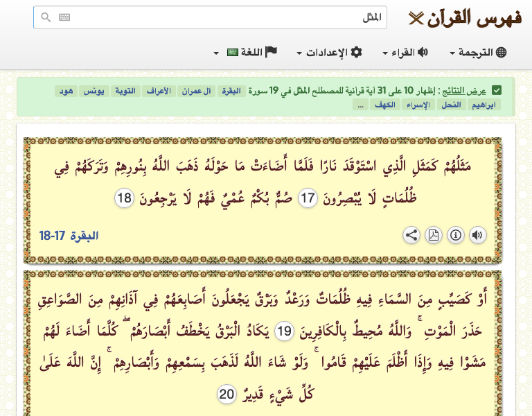Viewport: 532px width, 416px height.
Task: Export verses 17-18 as PDF
Action: pos(434,235)
